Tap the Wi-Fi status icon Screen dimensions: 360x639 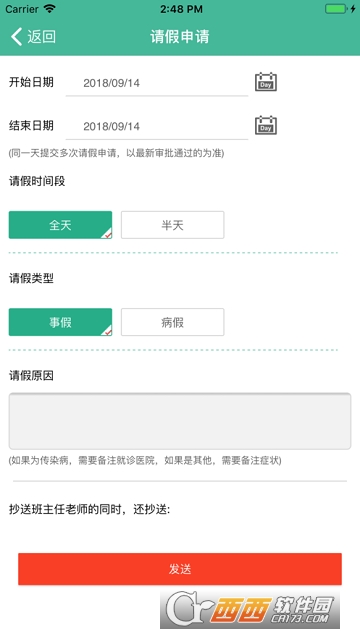click(50, 9)
